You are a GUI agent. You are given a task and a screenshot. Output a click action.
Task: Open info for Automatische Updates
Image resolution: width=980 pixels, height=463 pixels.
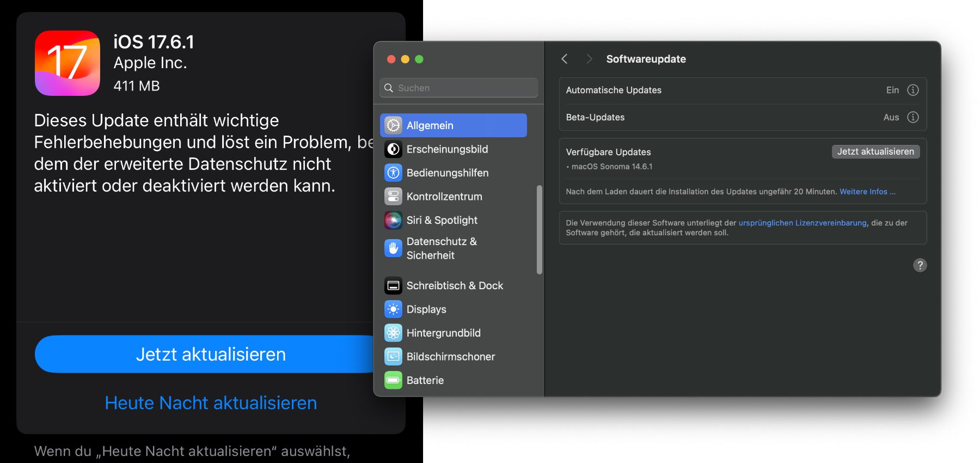click(913, 90)
